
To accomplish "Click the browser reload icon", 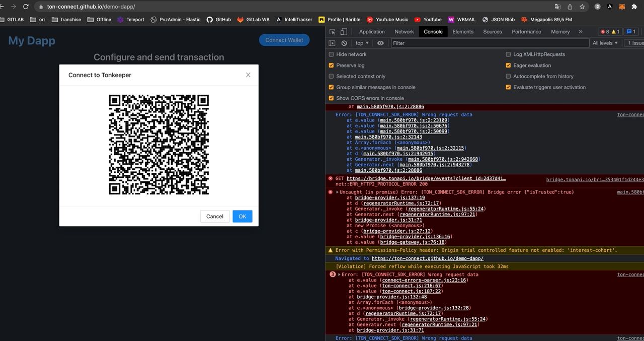I will coord(26,7).
